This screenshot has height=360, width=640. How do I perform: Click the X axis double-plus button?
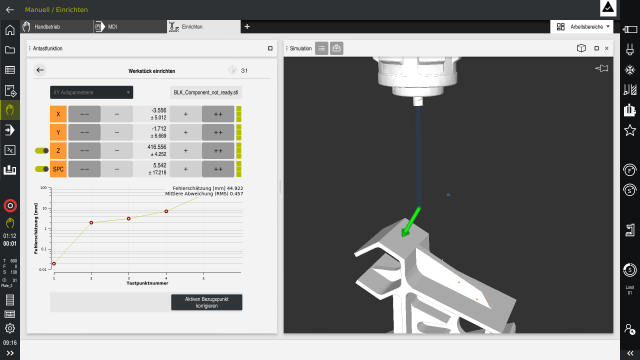click(218, 114)
